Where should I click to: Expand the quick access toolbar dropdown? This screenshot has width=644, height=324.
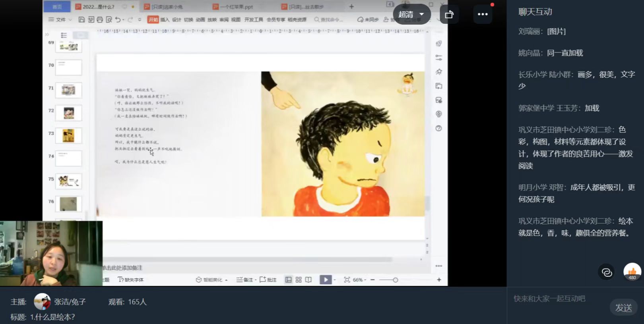[x=140, y=19]
